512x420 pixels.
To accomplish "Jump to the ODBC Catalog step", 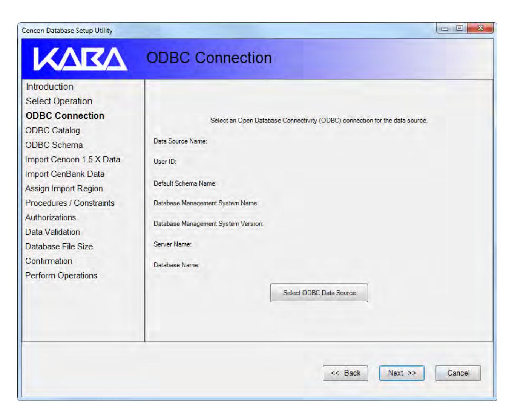I will 52,130.
